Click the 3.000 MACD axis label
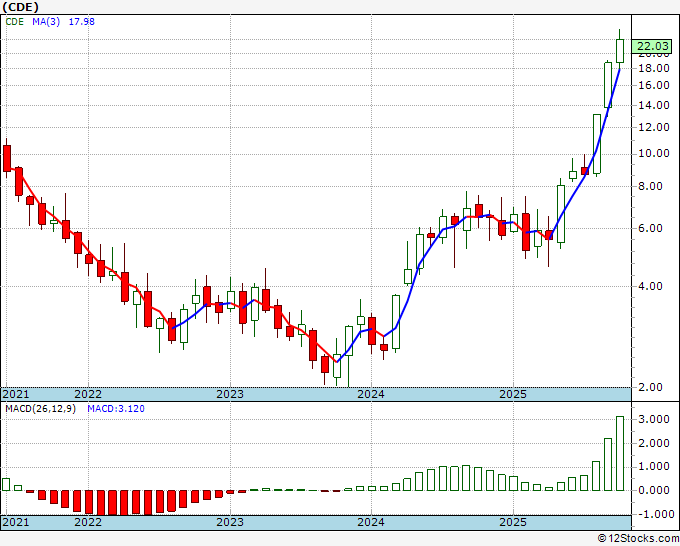The image size is (680, 546). [x=654, y=419]
